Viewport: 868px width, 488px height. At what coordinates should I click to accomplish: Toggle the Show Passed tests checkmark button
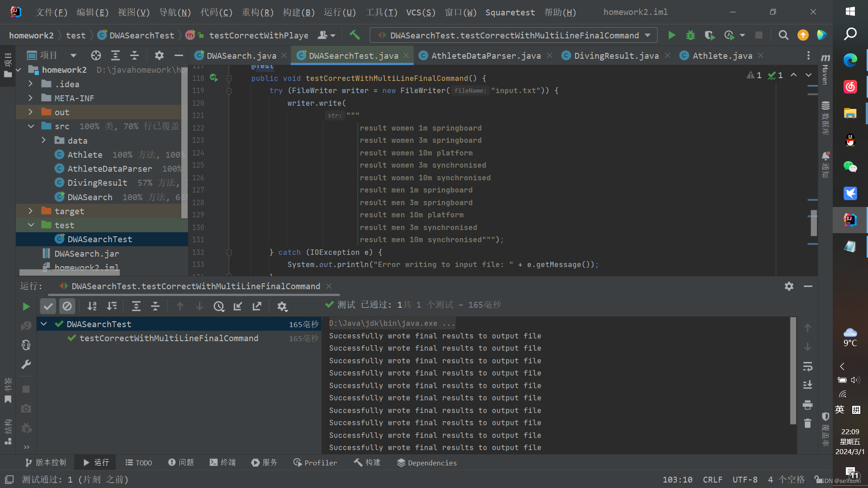coord(48,306)
